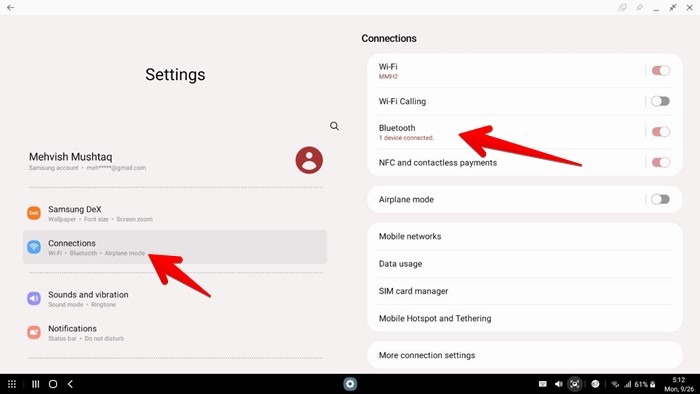The image size is (700, 394).
Task: Click the mobile signal strength bars
Action: (x=628, y=384)
